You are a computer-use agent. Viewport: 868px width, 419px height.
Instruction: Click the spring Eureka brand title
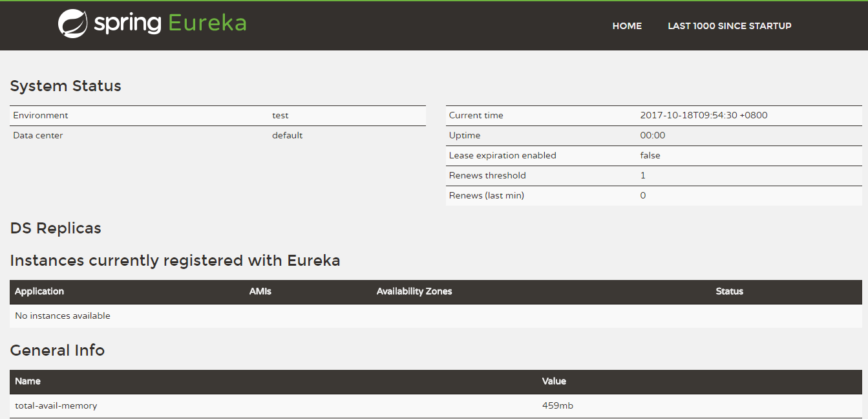[x=171, y=24]
